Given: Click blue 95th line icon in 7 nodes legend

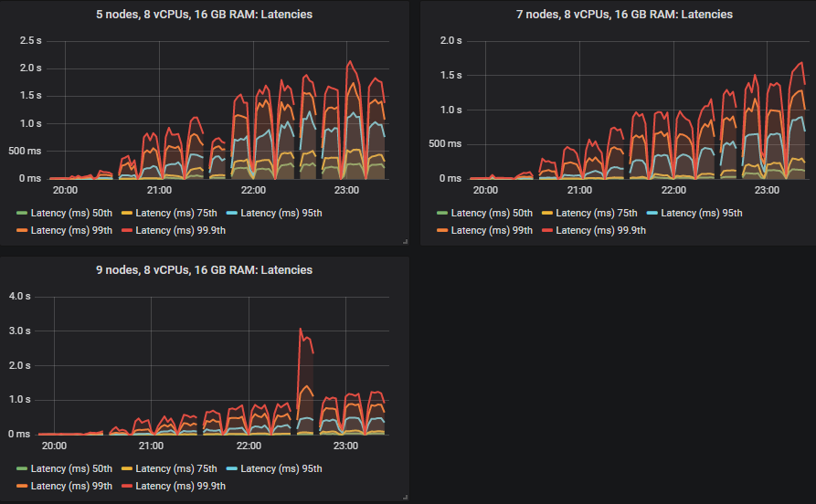Looking at the screenshot, I should [652, 213].
